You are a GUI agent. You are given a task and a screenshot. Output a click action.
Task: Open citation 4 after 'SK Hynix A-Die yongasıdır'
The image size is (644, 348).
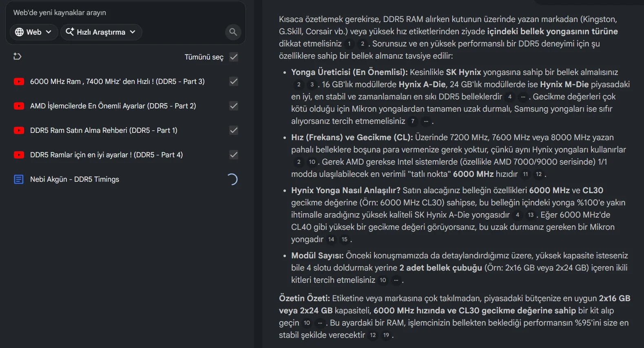pos(518,215)
